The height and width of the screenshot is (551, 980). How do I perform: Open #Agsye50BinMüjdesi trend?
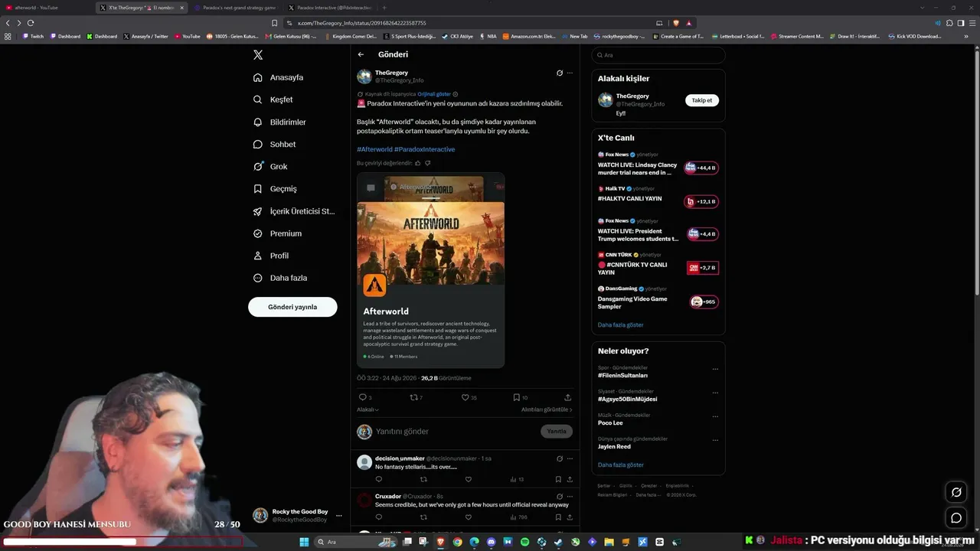627,399
